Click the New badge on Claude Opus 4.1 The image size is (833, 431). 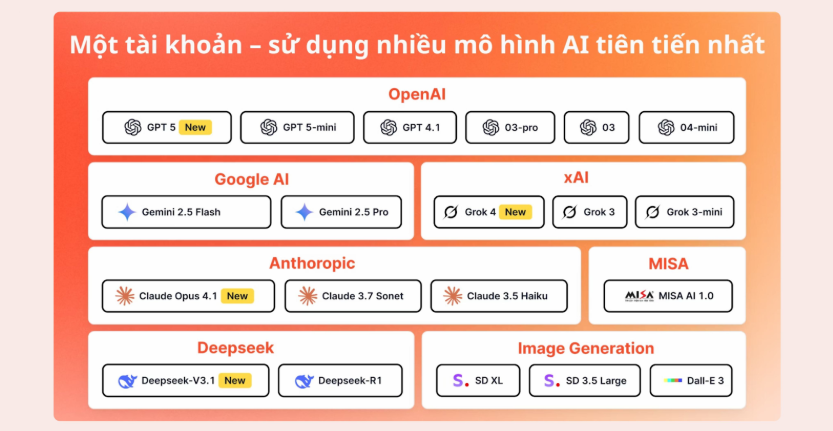(237, 296)
